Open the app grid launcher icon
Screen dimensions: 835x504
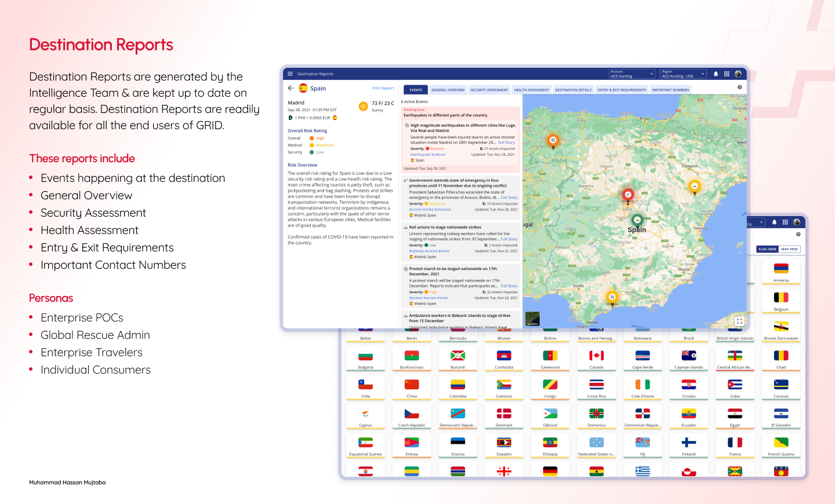[727, 74]
